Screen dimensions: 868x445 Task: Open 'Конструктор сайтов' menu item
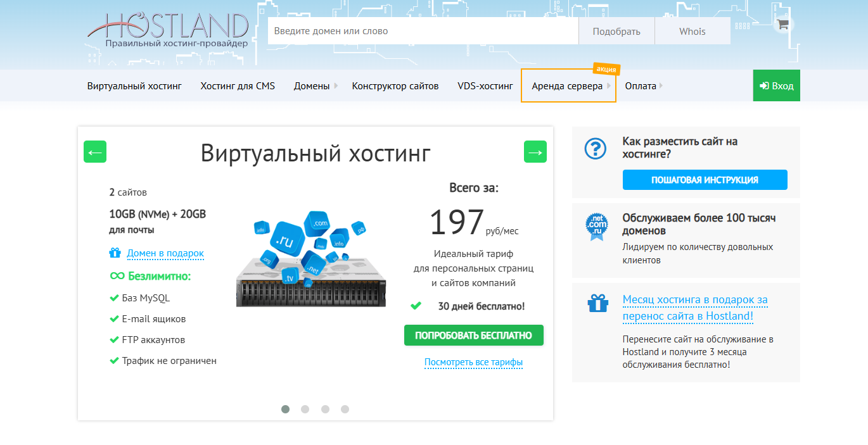point(395,85)
